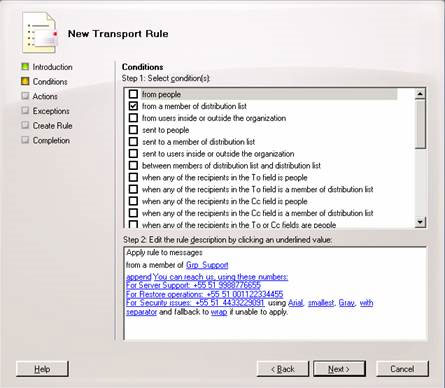Check 'Cc field is a member of distribution list'
The image size is (445, 388).
(133, 213)
